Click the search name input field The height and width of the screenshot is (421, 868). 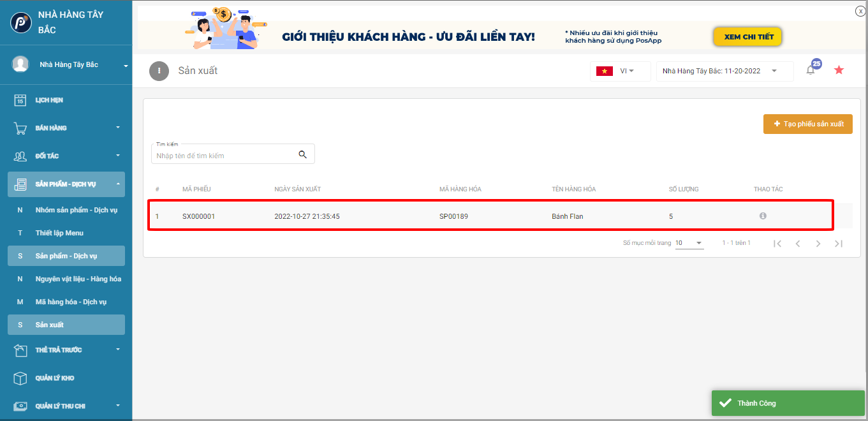point(224,156)
